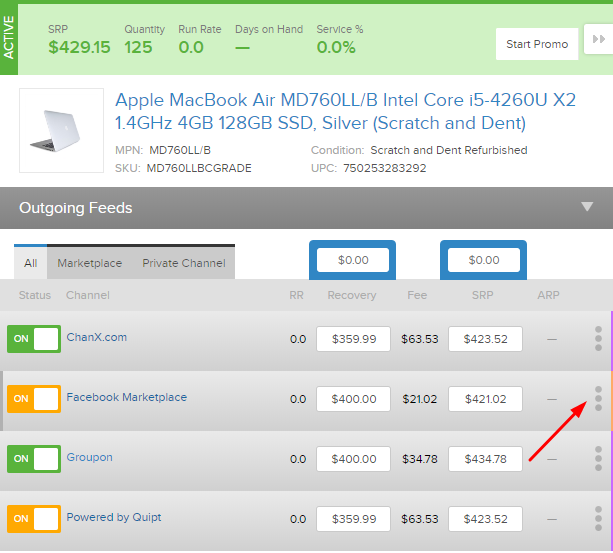The image size is (613, 553).
Task: Open the Facebook Marketplace row three-dot menu
Action: (x=598, y=399)
